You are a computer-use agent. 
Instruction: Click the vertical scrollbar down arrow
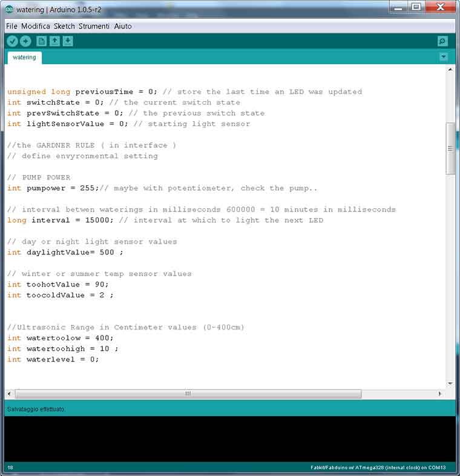point(450,384)
